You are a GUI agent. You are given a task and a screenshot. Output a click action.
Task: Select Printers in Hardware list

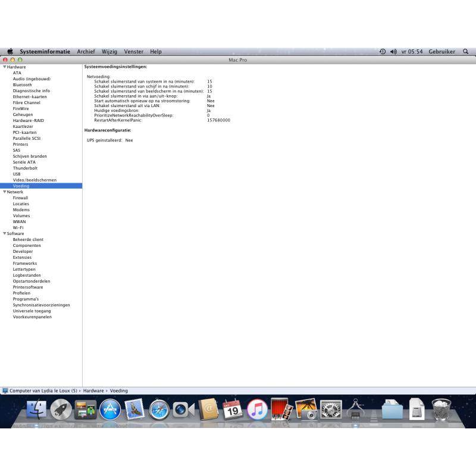pyautogui.click(x=20, y=144)
